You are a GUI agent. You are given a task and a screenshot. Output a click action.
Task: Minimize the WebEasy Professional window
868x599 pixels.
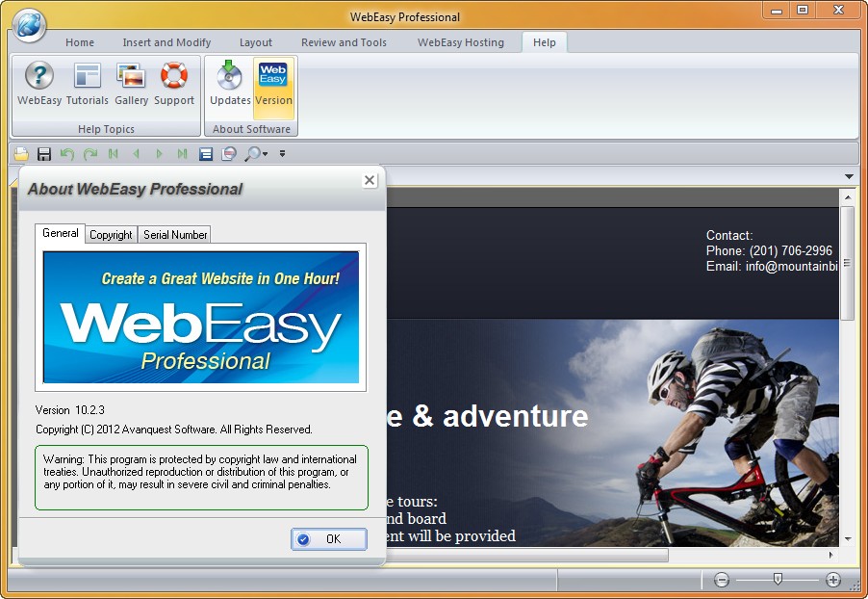[777, 10]
